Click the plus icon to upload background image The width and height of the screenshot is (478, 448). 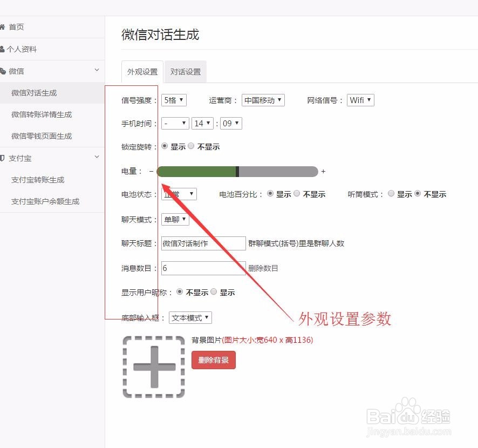[154, 367]
